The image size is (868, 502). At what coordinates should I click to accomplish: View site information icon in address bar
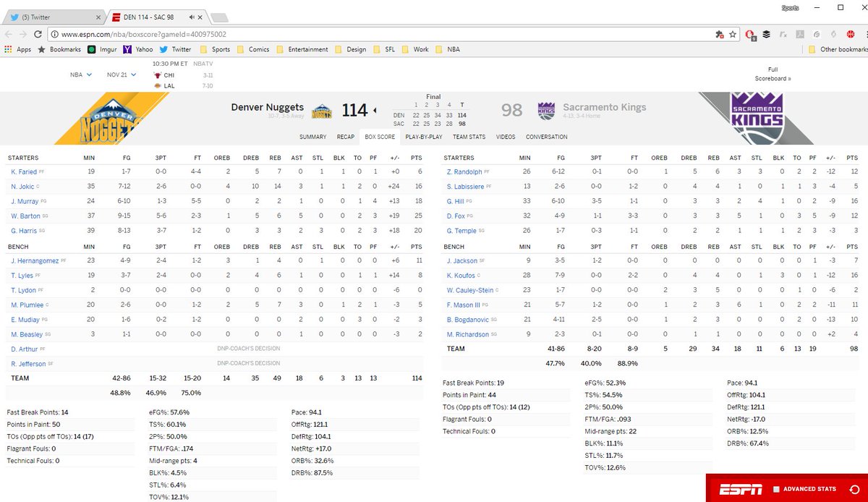point(55,34)
